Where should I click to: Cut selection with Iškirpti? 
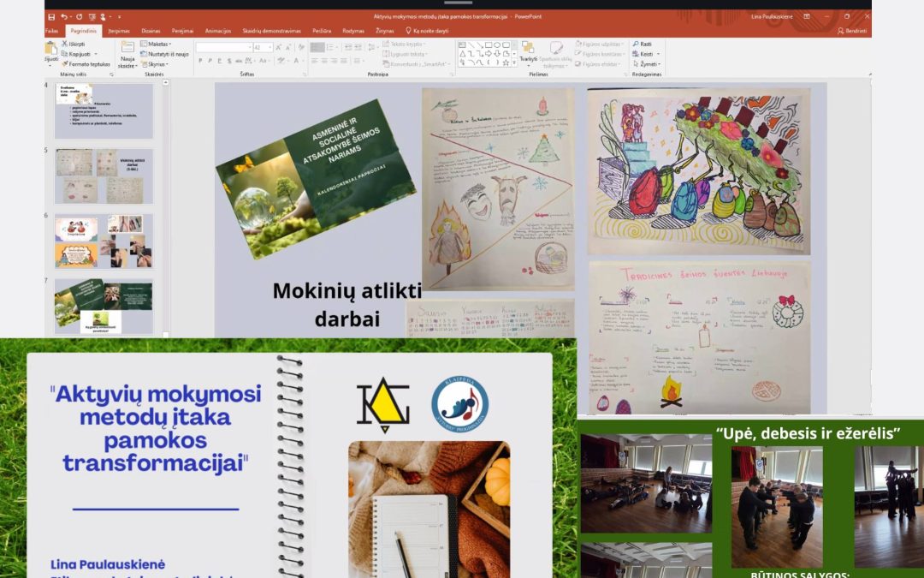[74, 44]
